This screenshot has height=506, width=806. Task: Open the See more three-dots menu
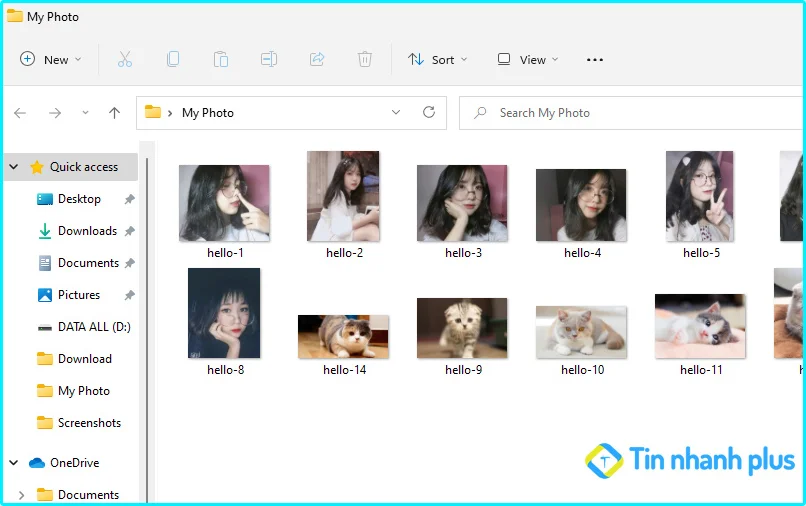coord(595,60)
